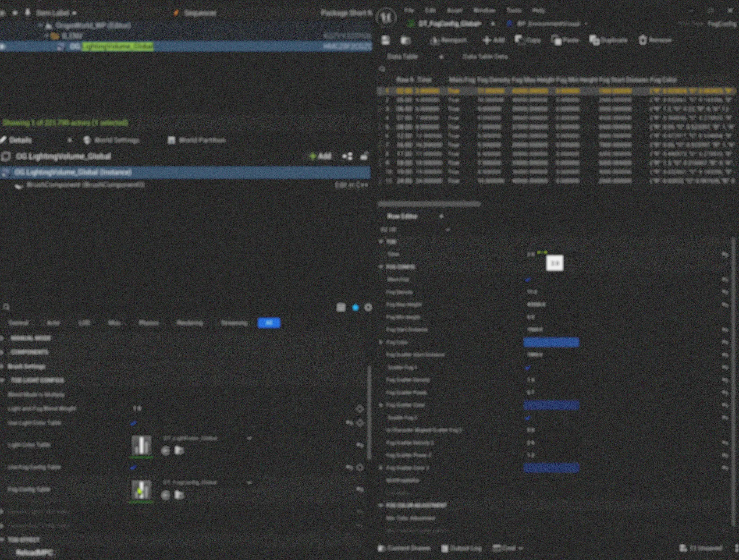This screenshot has height=560, width=739.
Task: Reset Fog Density to default arrow
Action: (x=725, y=292)
